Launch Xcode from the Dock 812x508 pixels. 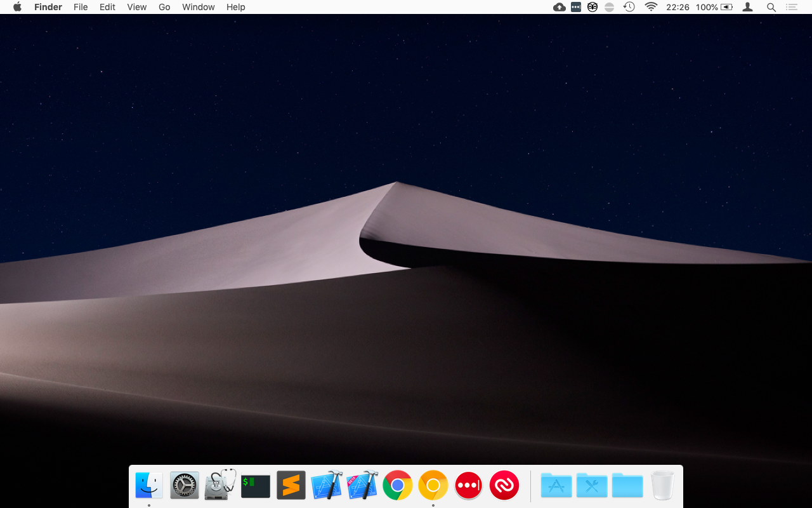point(327,486)
